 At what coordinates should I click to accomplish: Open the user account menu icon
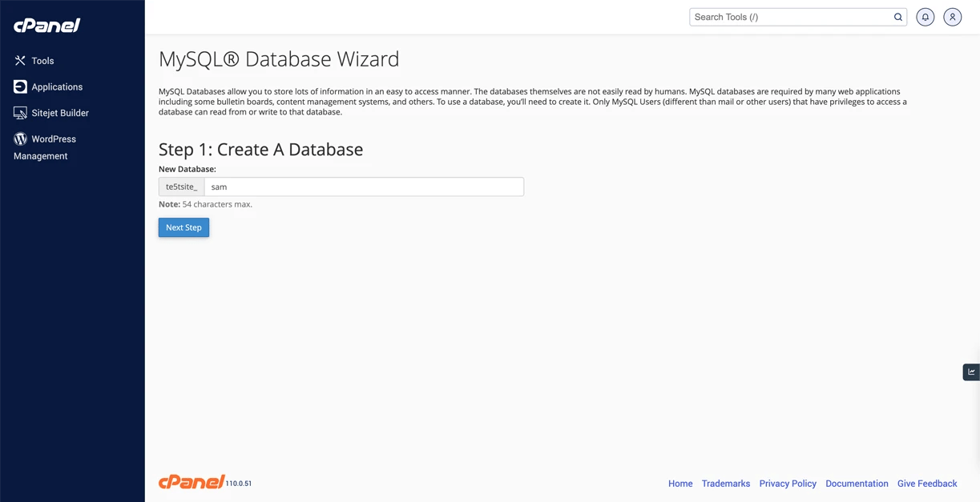pyautogui.click(x=953, y=17)
